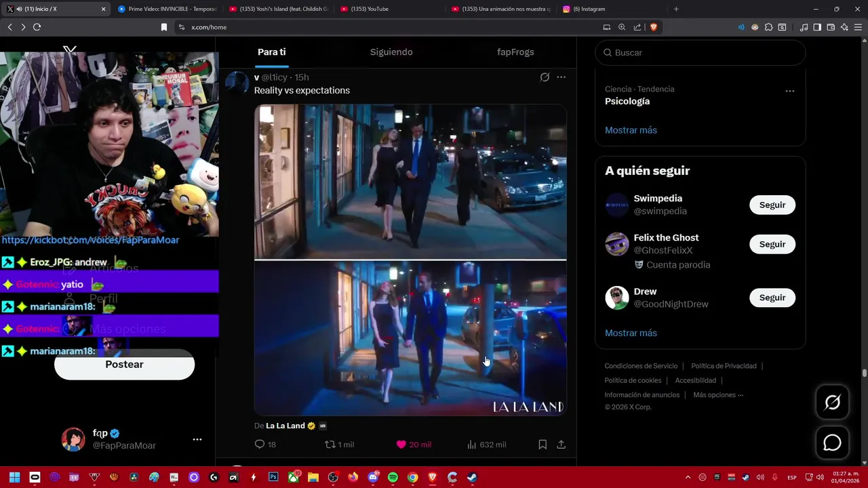This screenshot has height=488, width=868.
Task: Open the taskbar clock showing 01:27 a. m.
Action: pyautogui.click(x=846, y=477)
